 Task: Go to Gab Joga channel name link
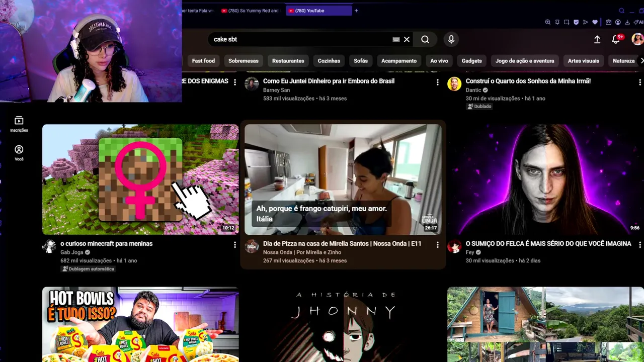(x=72, y=252)
